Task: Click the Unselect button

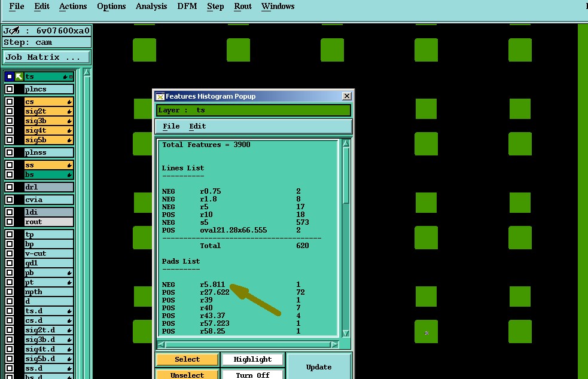Action: (187, 375)
